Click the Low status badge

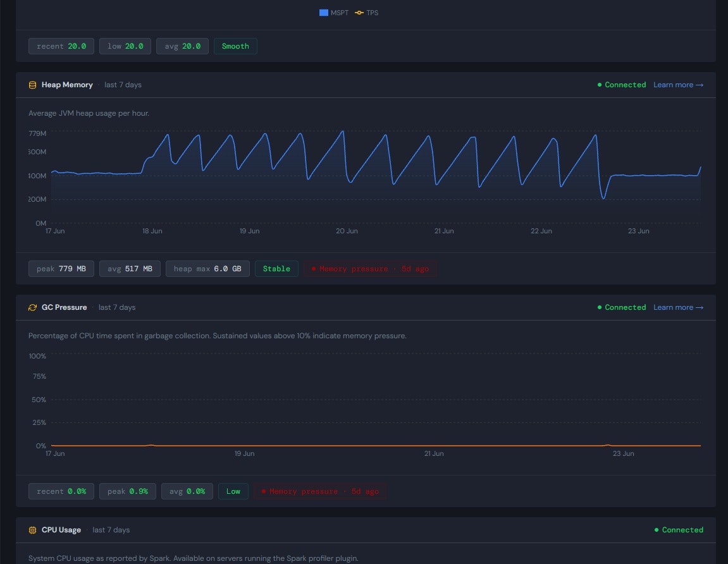pyautogui.click(x=233, y=491)
